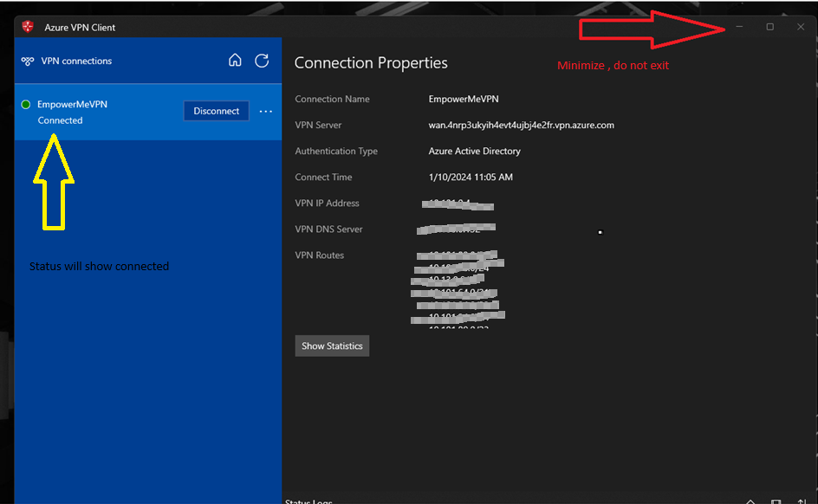Click the Azure VPN Client logo icon
The image size is (818, 504).
pyautogui.click(x=26, y=27)
